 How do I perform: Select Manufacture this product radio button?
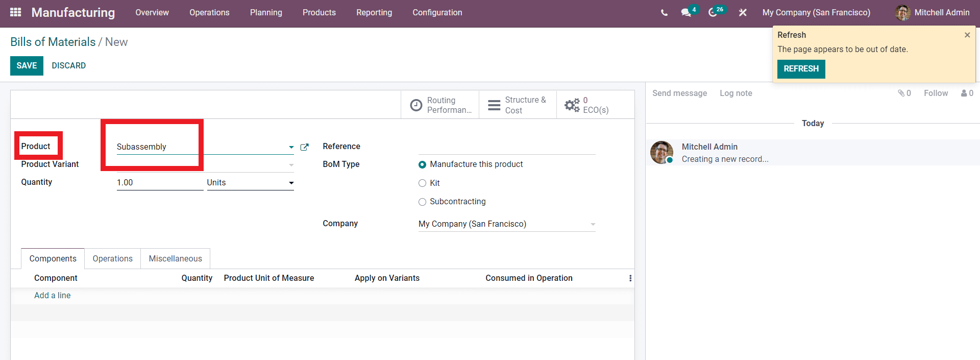tap(422, 164)
